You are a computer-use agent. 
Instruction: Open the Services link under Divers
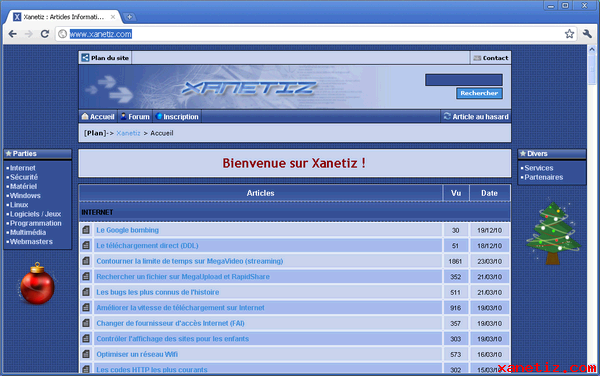[539, 168]
